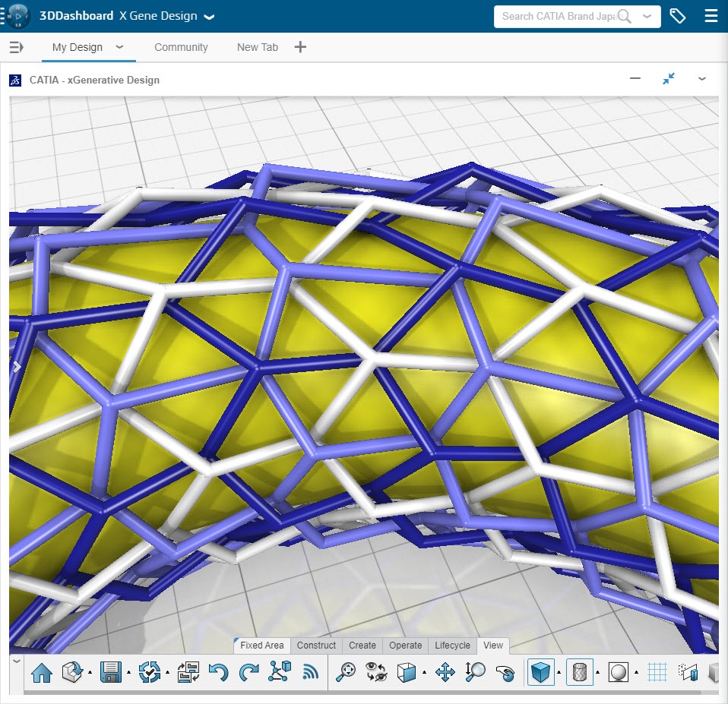Expand side panel arrow on viewport left edge

(16, 367)
